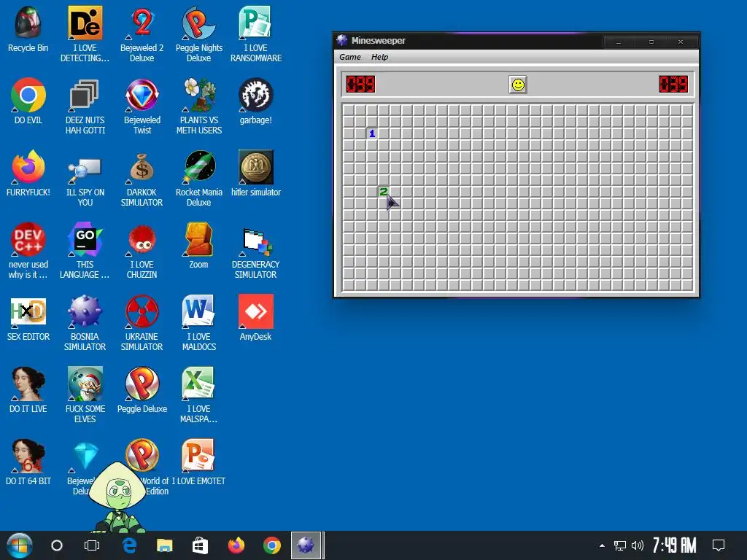Open Cortana search circle on taskbar
Image resolution: width=747 pixels, height=560 pixels.
(x=57, y=545)
